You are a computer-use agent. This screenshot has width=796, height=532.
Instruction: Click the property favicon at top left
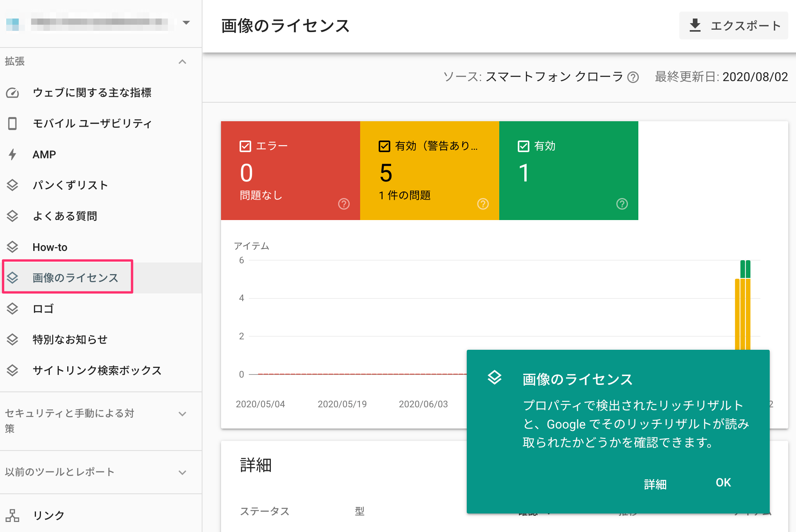point(12,24)
